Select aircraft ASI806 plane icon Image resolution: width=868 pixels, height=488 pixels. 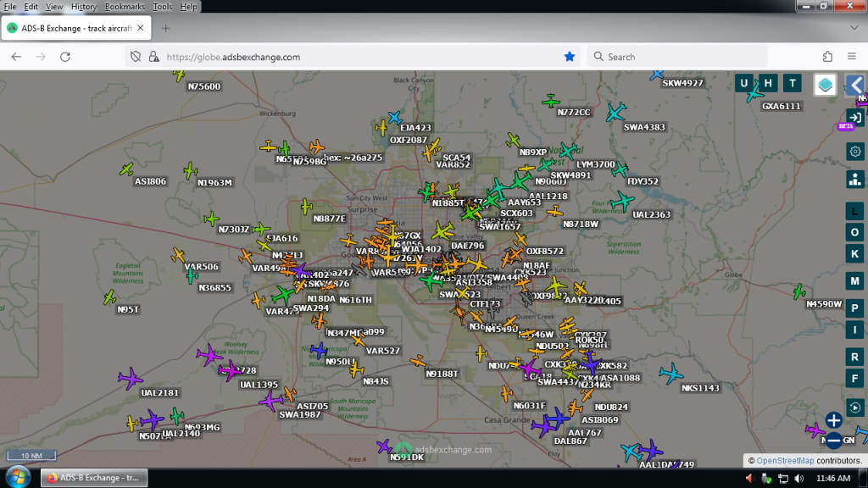pyautogui.click(x=127, y=169)
